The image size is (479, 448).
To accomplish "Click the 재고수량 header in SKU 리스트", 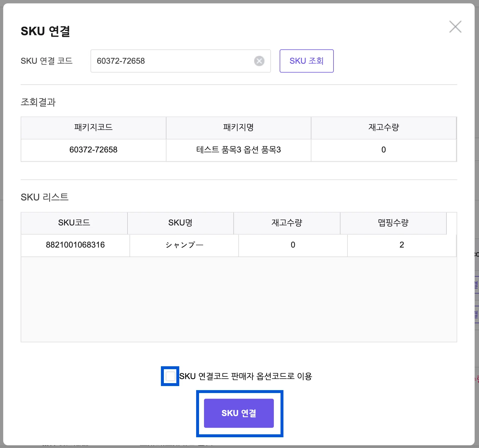I will pos(287,223).
